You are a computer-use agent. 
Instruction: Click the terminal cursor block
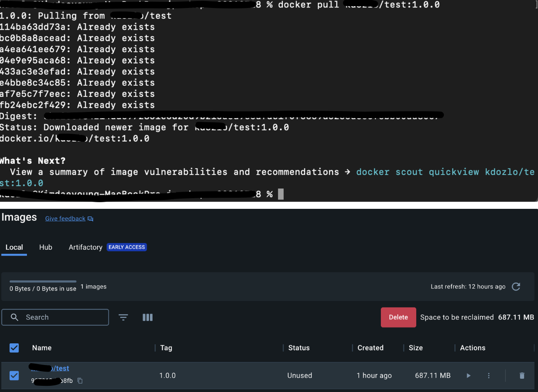[x=281, y=194]
